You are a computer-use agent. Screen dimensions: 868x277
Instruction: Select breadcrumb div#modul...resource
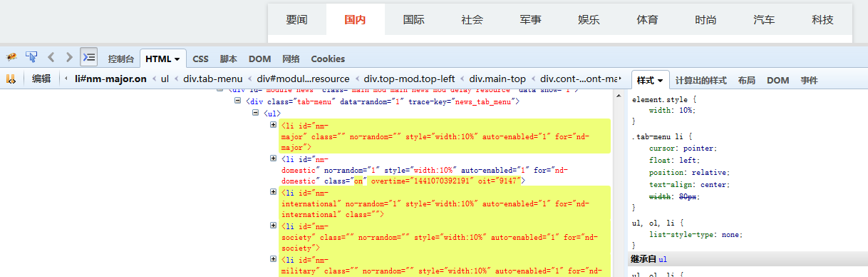click(303, 79)
